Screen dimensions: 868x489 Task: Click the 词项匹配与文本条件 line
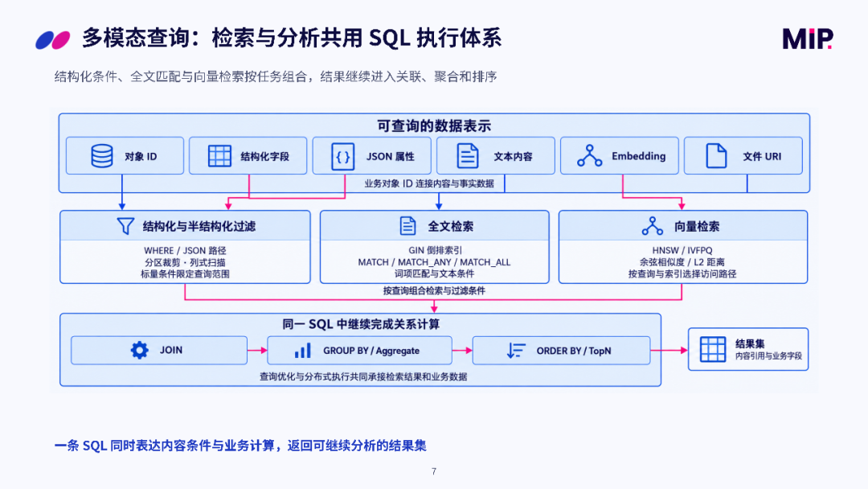[434, 273]
